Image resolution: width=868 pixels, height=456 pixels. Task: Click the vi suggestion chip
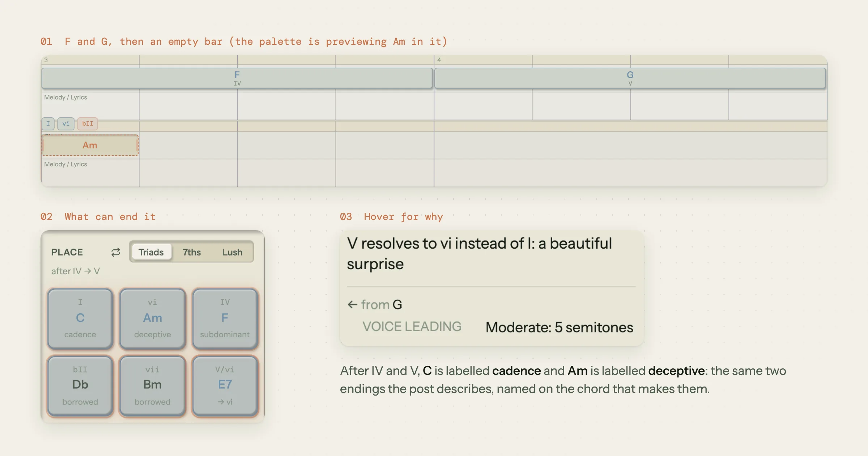[66, 124]
